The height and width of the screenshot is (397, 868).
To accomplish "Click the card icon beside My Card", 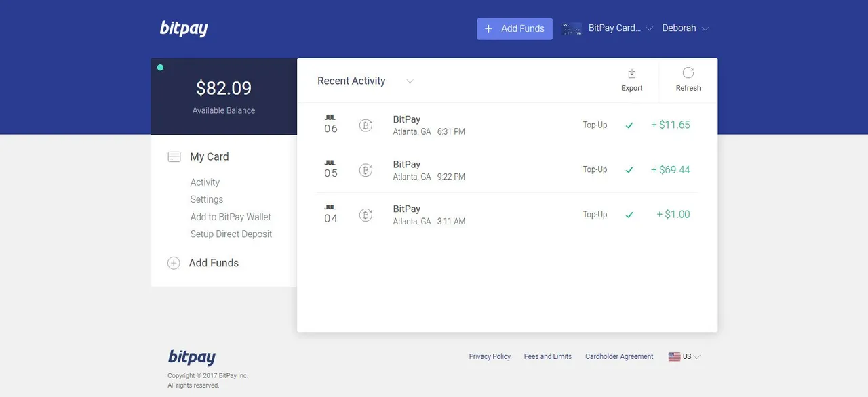I will click(x=174, y=156).
